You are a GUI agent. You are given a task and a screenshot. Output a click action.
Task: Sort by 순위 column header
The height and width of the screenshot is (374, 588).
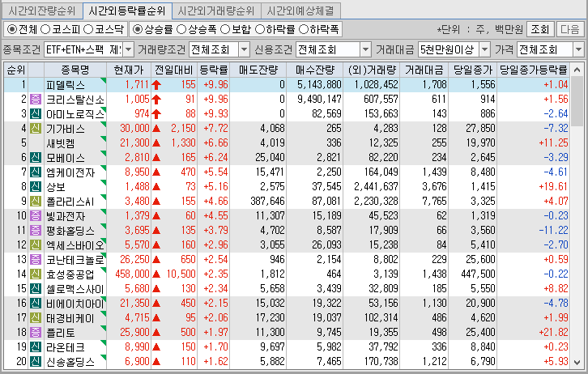[16, 70]
